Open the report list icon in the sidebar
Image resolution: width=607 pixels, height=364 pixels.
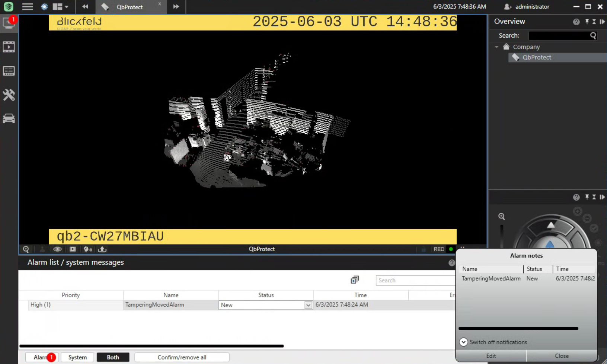9,71
